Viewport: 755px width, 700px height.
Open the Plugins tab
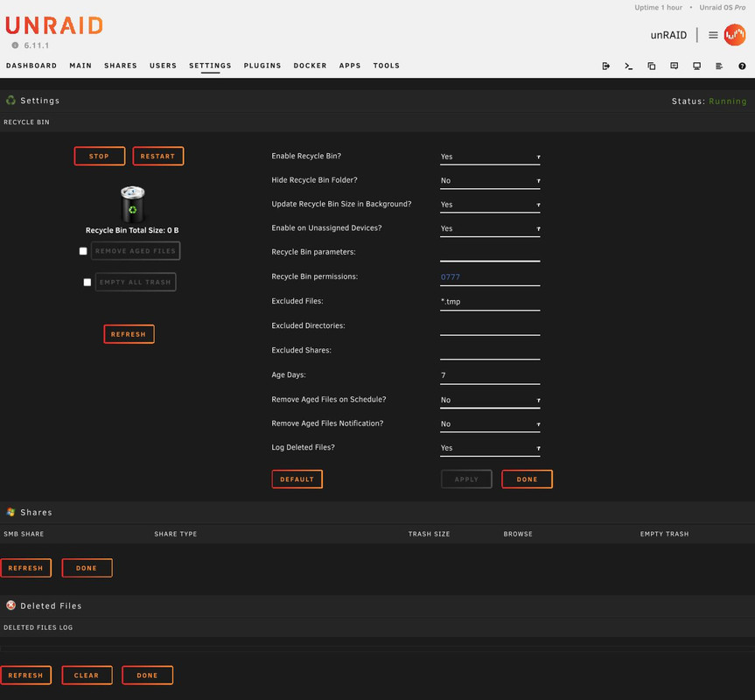(x=262, y=66)
